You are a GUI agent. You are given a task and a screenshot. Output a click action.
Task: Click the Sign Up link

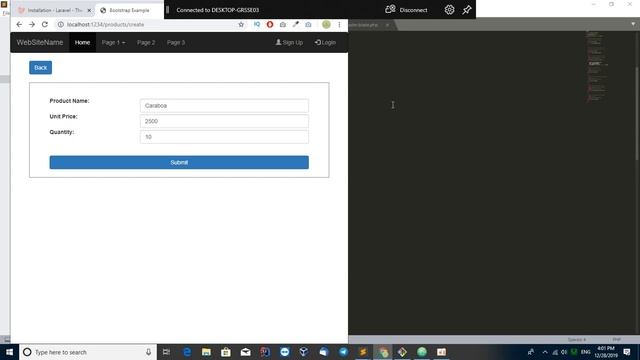pos(289,42)
